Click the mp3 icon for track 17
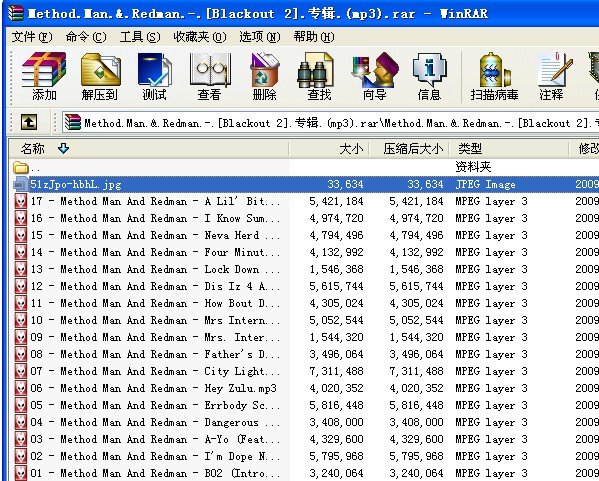This screenshot has width=599, height=481. click(21, 201)
